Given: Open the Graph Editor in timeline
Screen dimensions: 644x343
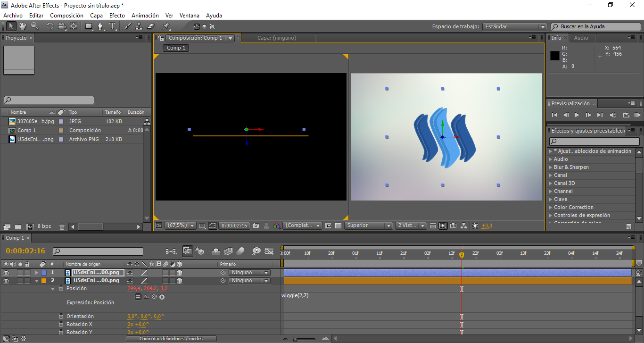Looking at the screenshot, I should pos(269,251).
